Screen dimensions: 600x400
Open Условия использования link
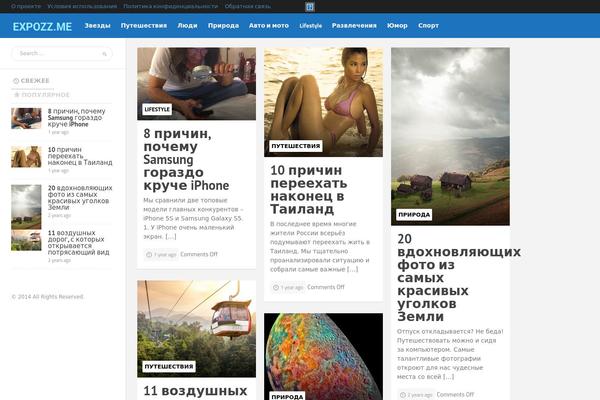(x=82, y=6)
